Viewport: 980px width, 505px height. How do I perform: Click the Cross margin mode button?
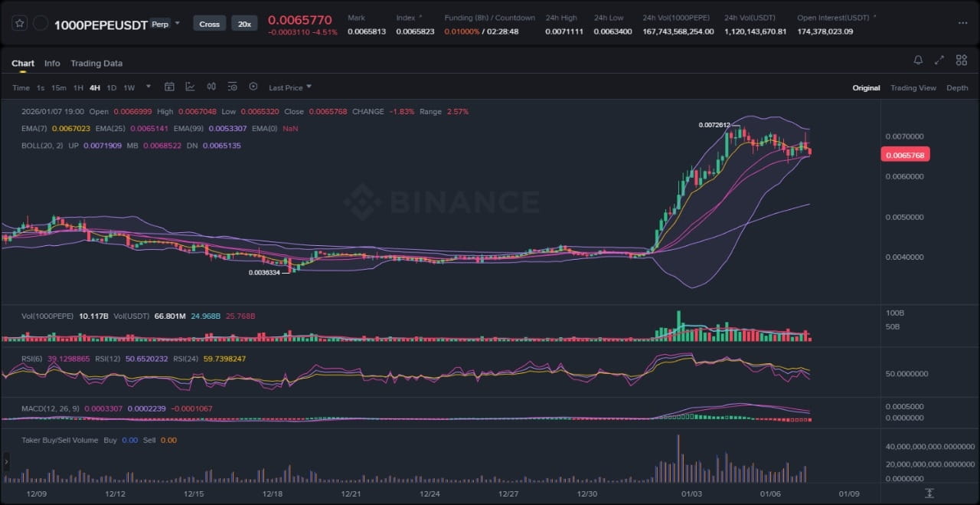(x=209, y=24)
